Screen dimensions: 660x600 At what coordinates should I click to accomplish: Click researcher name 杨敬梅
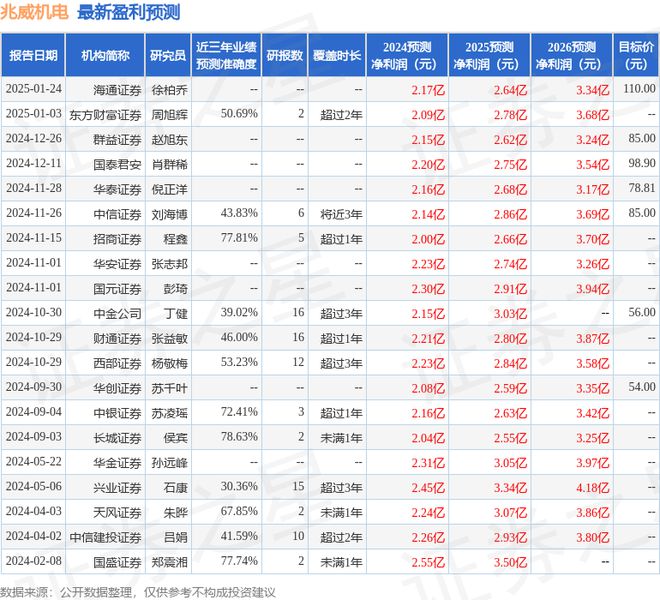(x=169, y=363)
